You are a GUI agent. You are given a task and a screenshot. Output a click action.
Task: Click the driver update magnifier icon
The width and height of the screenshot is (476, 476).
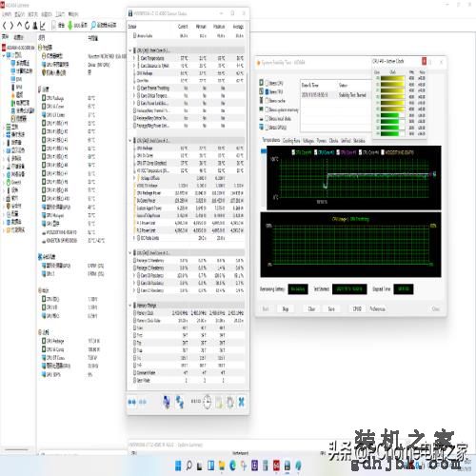93,25
